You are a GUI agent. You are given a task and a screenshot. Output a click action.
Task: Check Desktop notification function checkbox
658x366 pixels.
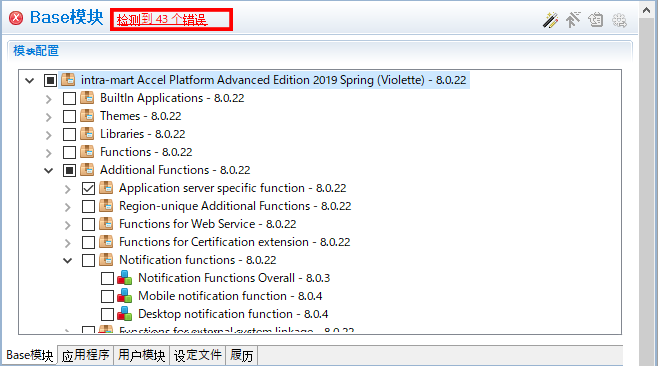[107, 314]
